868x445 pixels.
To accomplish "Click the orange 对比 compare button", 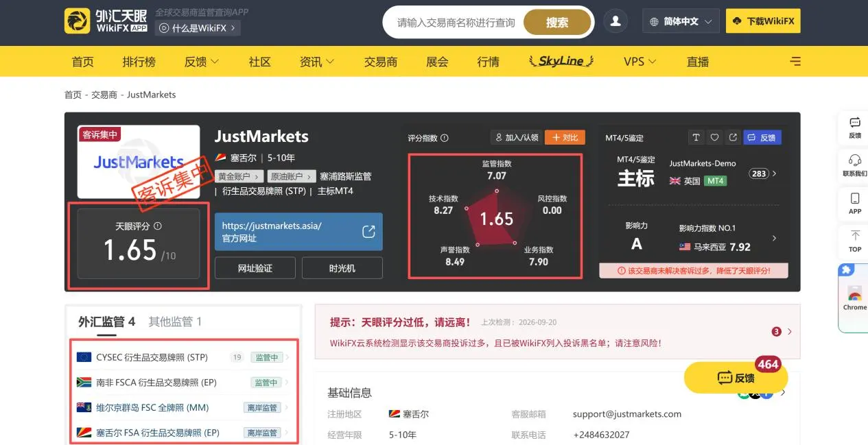I will pyautogui.click(x=565, y=138).
